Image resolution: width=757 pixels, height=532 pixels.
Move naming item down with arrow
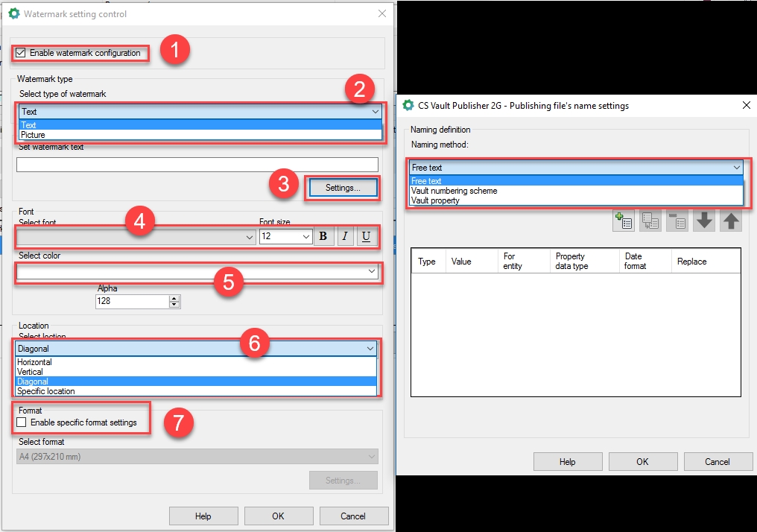point(704,221)
